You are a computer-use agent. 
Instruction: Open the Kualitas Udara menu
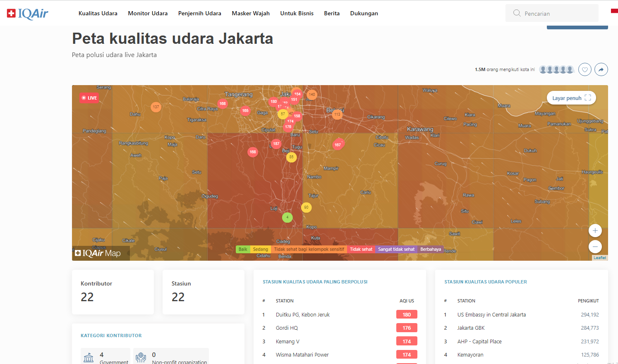[98, 13]
